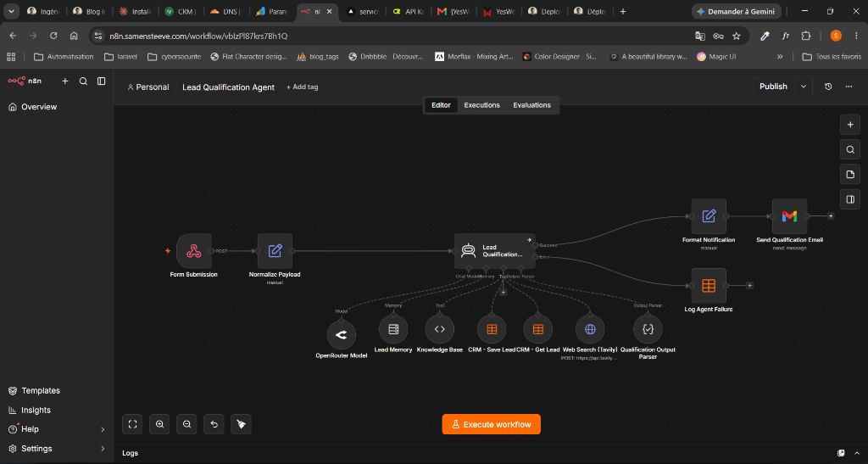Select the Qualification Output Parser node
The image size is (868, 464).
tap(648, 329)
